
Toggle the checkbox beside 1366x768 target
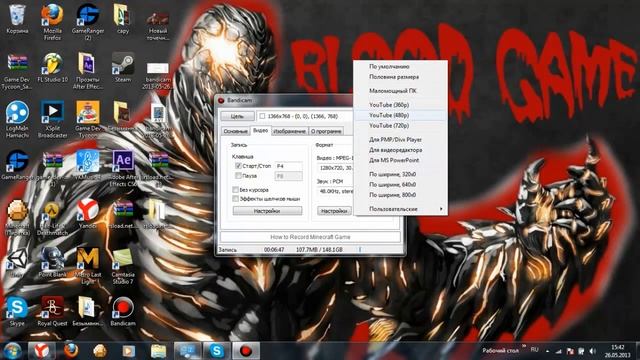(x=262, y=116)
